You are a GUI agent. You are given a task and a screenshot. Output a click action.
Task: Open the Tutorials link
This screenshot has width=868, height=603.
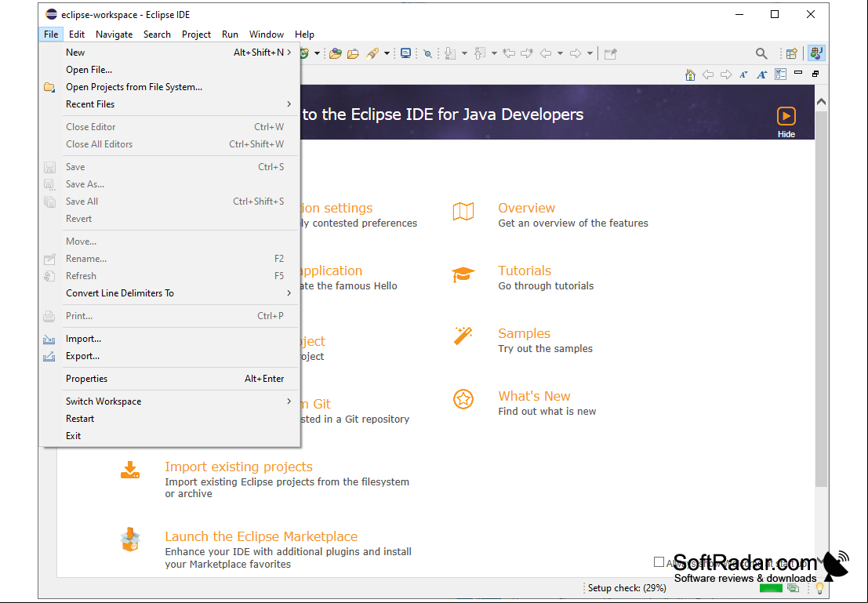[525, 271]
